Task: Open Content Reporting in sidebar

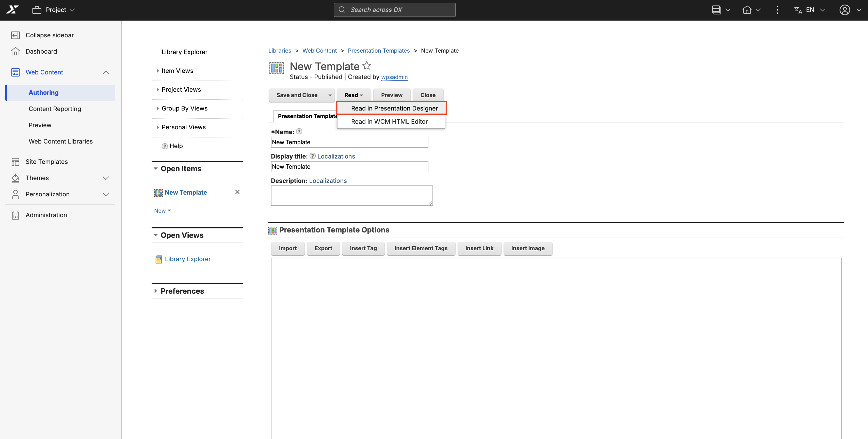Action: click(55, 108)
